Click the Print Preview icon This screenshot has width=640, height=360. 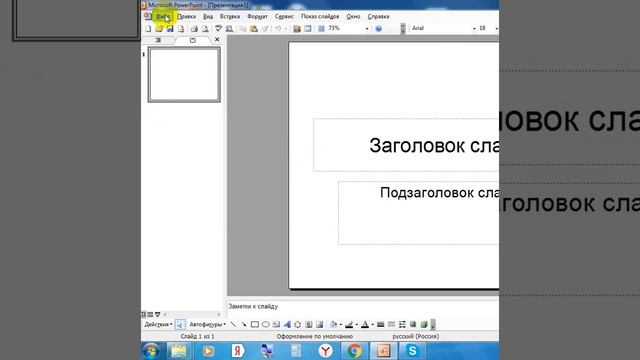(205, 29)
